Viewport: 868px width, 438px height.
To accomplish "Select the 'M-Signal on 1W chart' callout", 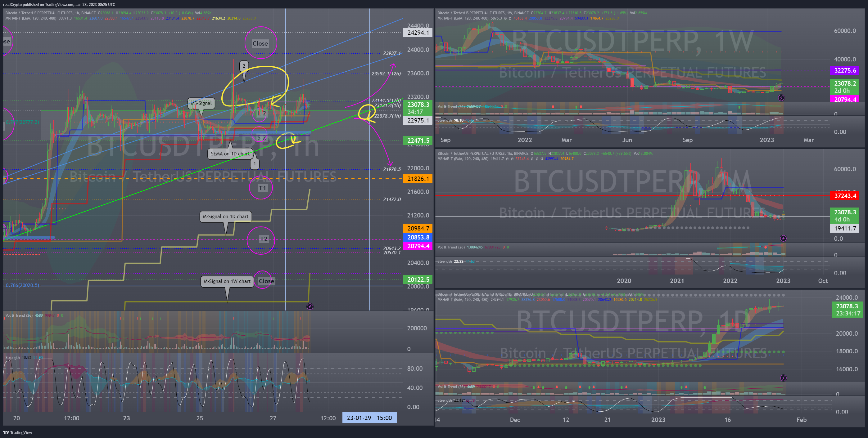I will tap(227, 281).
